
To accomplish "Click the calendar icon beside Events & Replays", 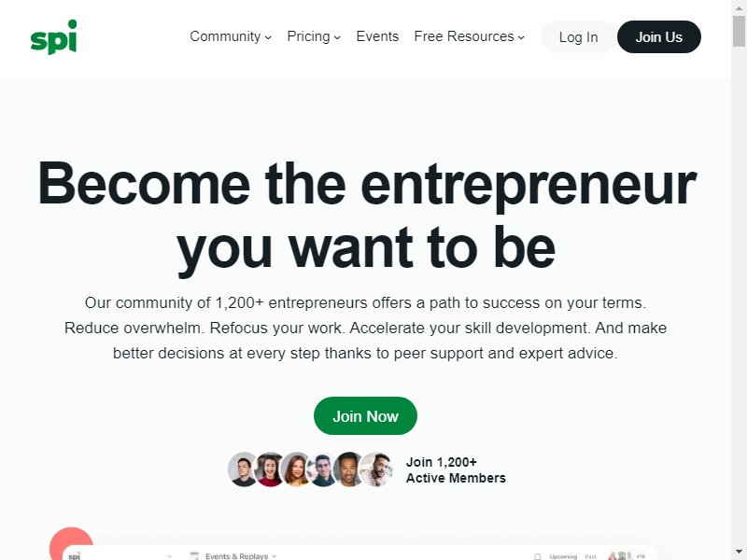I will click(194, 555).
